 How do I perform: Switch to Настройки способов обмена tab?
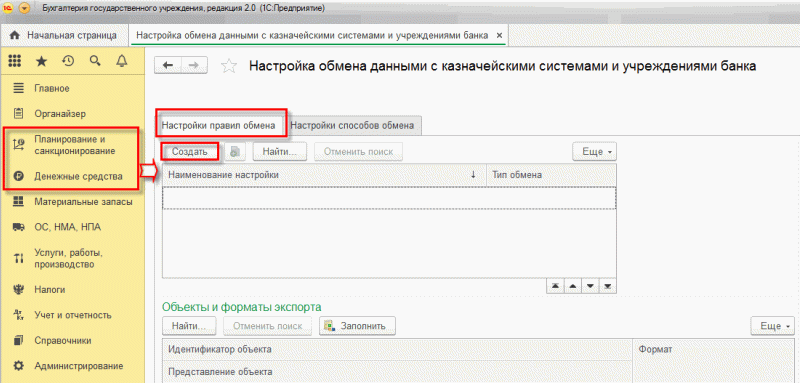coord(352,125)
